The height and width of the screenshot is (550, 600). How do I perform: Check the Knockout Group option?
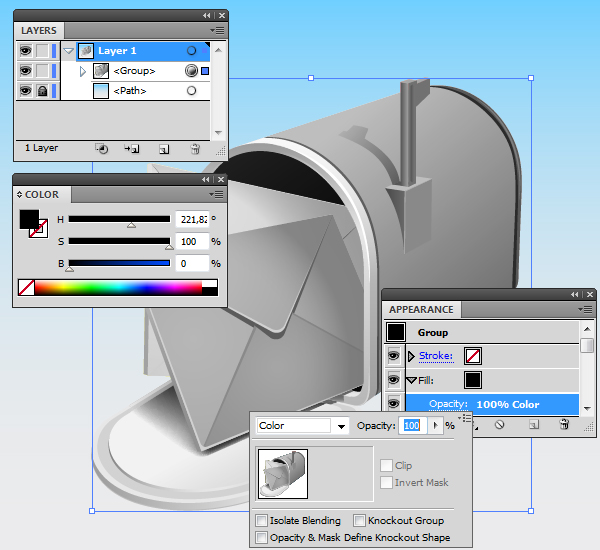pos(360,521)
